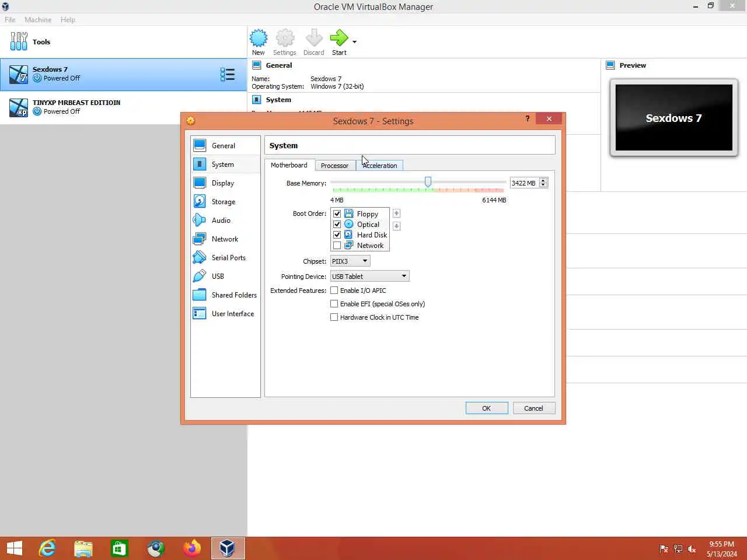
Task: Click the Base Memory slider handle
Action: click(x=428, y=183)
